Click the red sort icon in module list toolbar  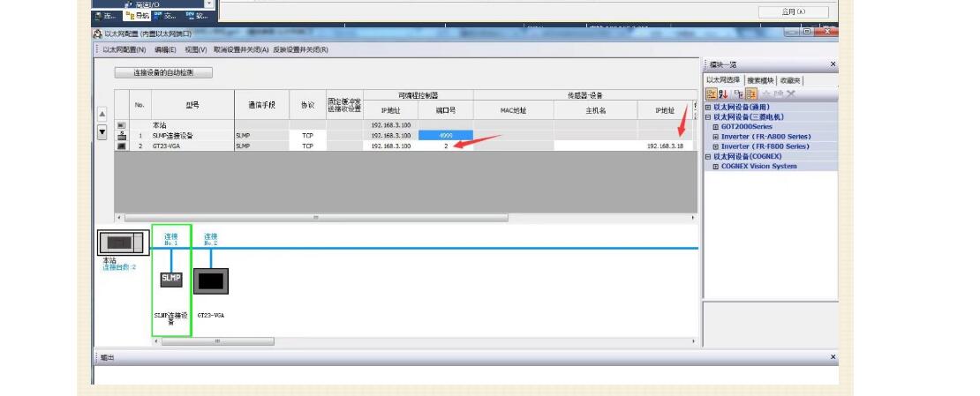click(x=725, y=94)
